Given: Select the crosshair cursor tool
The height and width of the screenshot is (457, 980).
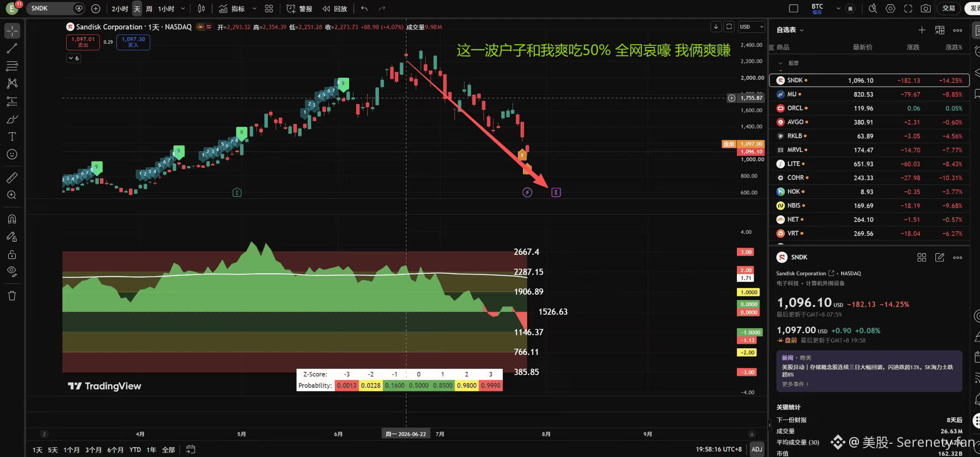Looking at the screenshot, I should point(12,31).
